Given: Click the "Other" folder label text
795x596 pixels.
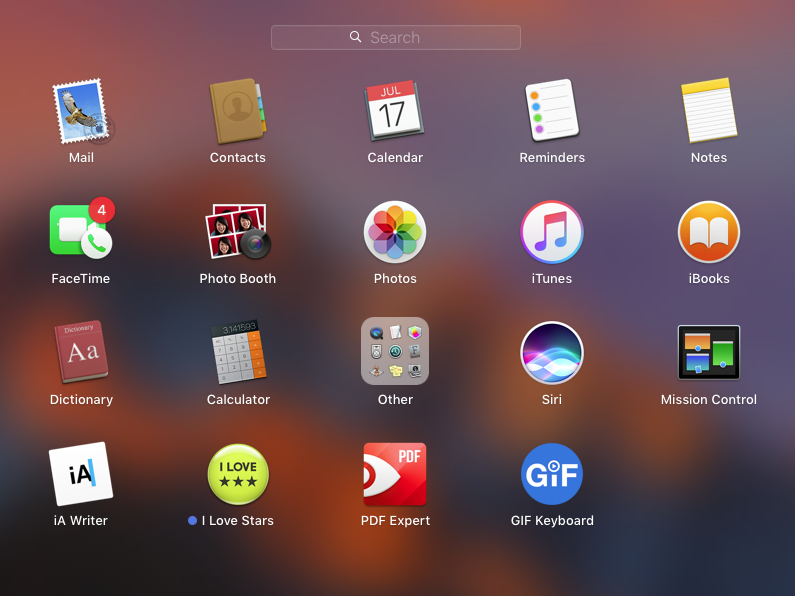Looking at the screenshot, I should [395, 400].
